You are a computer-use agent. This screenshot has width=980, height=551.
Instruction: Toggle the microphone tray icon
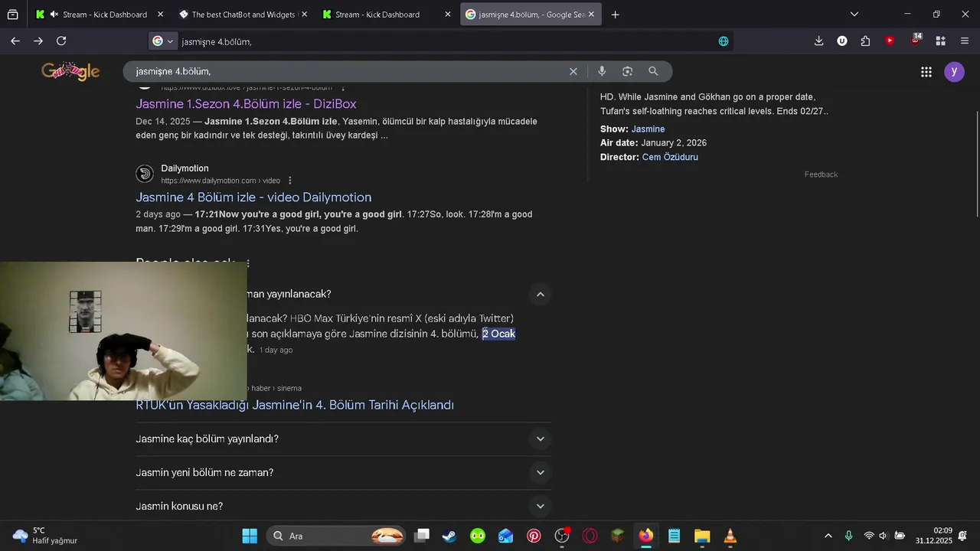(x=848, y=536)
